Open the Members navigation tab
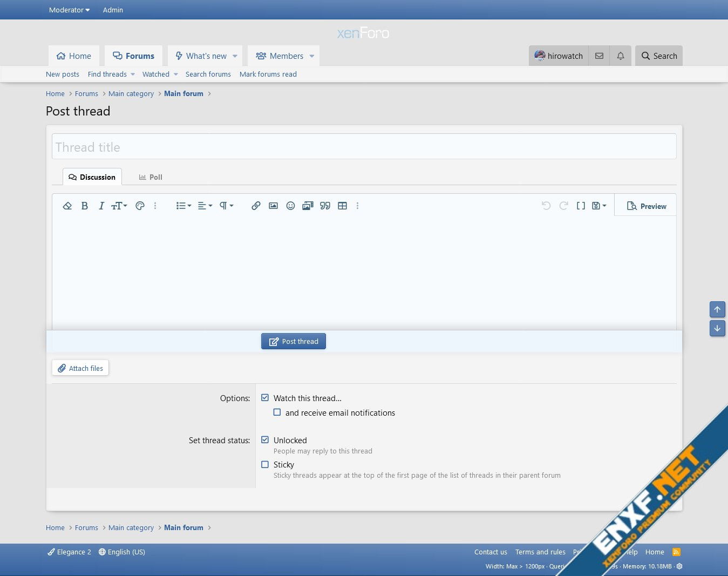The width and height of the screenshot is (728, 576). point(280,56)
